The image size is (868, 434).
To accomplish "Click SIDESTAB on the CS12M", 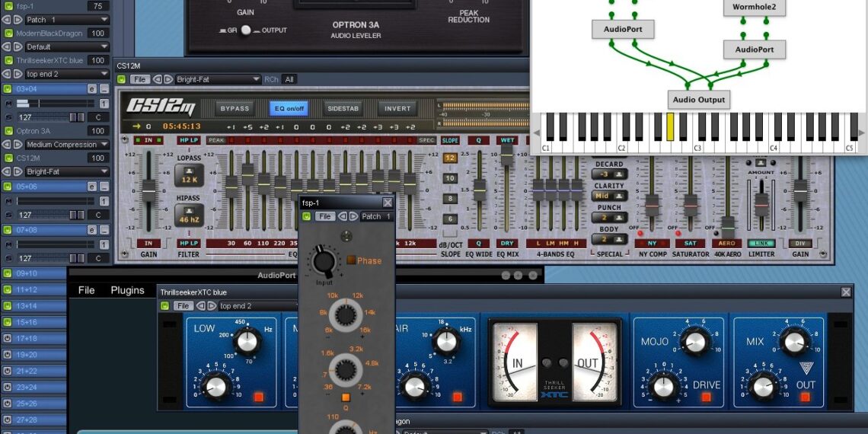I will [x=343, y=108].
